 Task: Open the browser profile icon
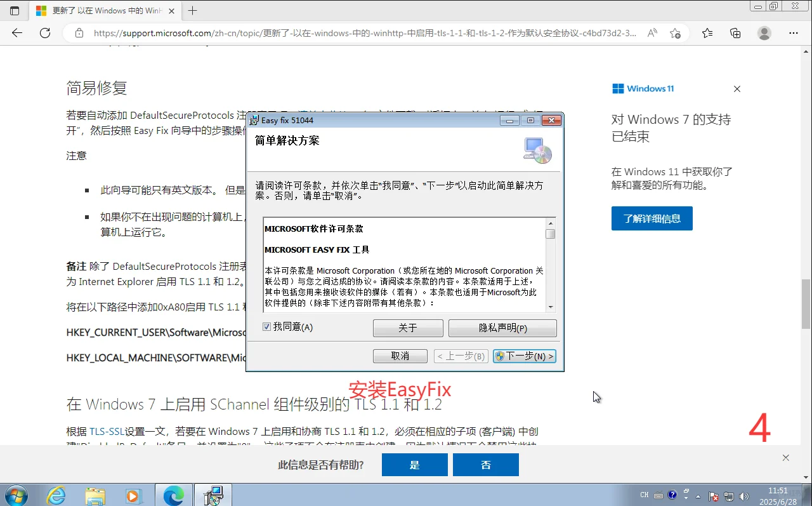tap(764, 33)
